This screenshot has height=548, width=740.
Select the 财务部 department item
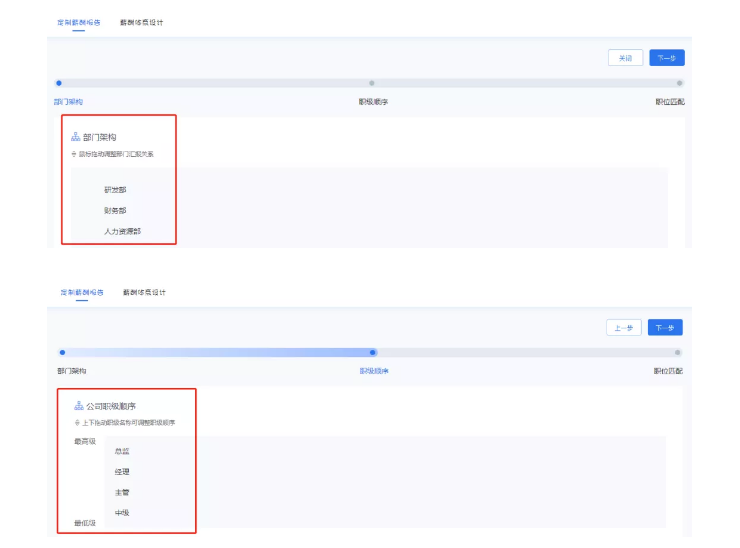tap(115, 210)
